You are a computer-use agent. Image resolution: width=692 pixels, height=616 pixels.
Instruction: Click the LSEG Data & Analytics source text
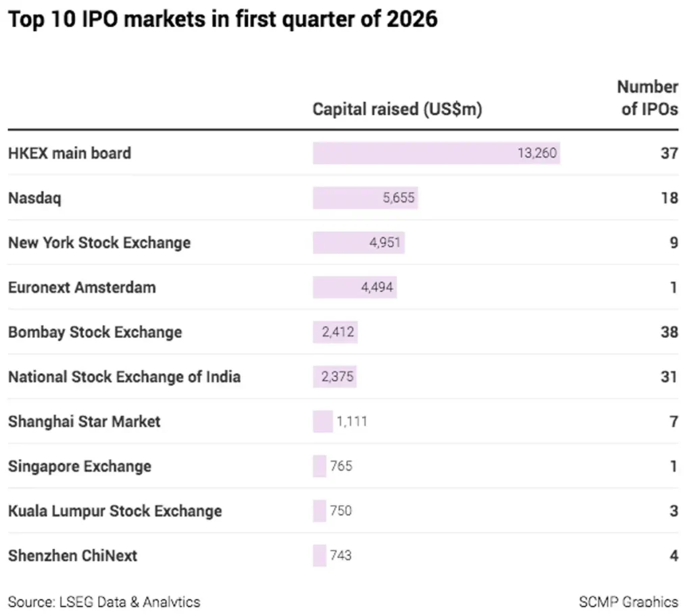(104, 601)
